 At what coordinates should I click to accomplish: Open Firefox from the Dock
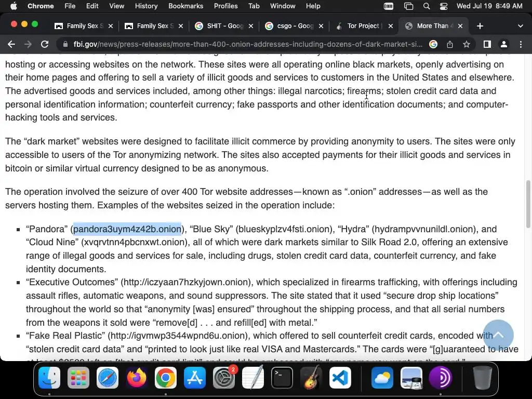tap(137, 378)
